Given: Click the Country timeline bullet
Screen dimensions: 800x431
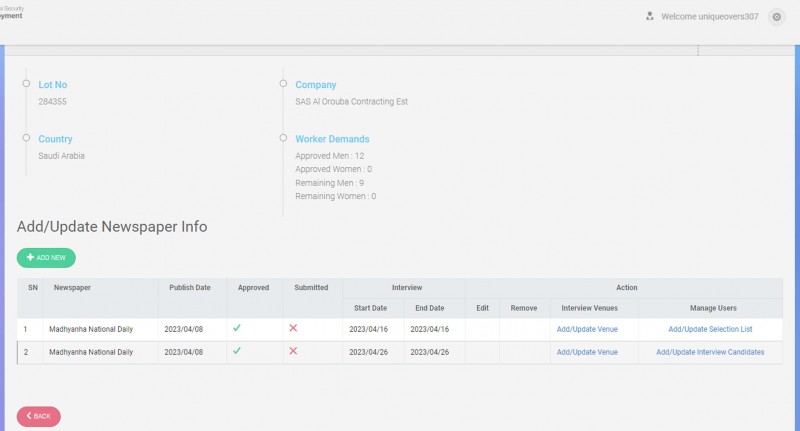Looking at the screenshot, I should click(x=26, y=138).
